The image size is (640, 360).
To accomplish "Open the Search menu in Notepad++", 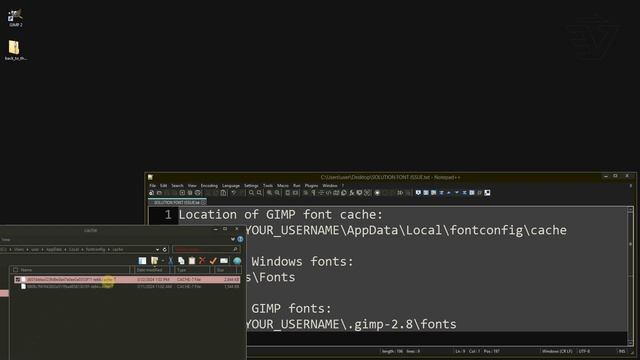I will (x=177, y=186).
